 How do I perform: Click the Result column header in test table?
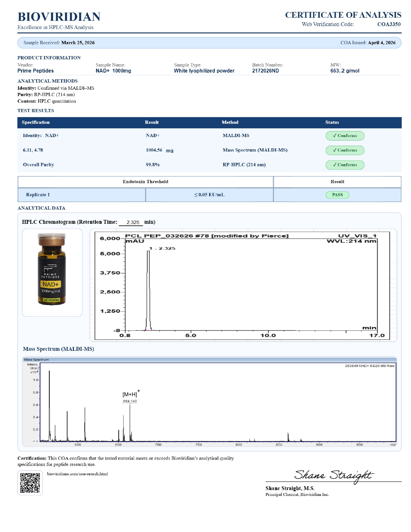(152, 122)
